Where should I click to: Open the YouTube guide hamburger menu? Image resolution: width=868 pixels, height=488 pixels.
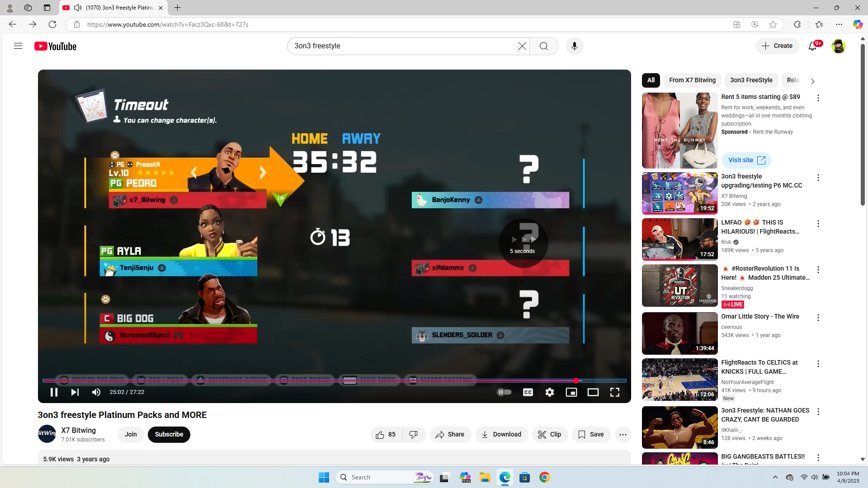click(18, 46)
